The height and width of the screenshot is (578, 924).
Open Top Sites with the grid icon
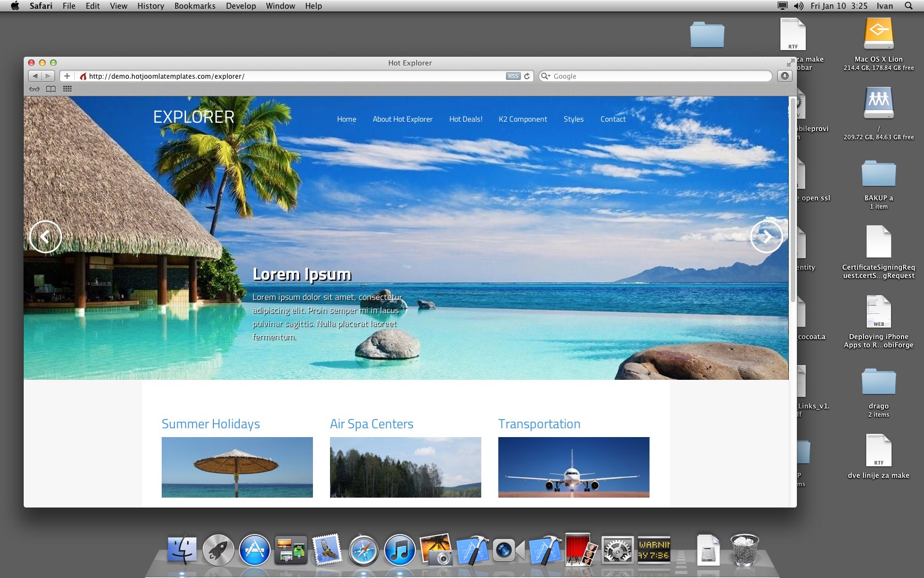pyautogui.click(x=67, y=89)
